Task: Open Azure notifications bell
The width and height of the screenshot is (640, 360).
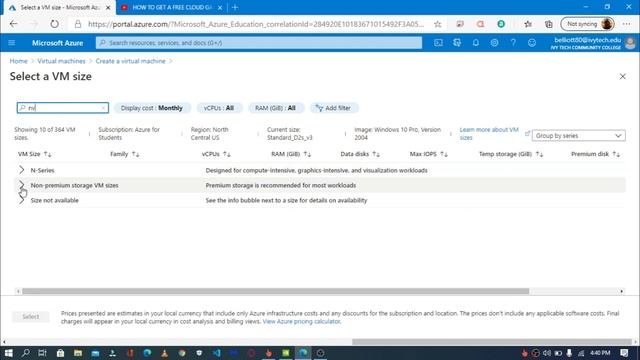Action: click(x=476, y=43)
